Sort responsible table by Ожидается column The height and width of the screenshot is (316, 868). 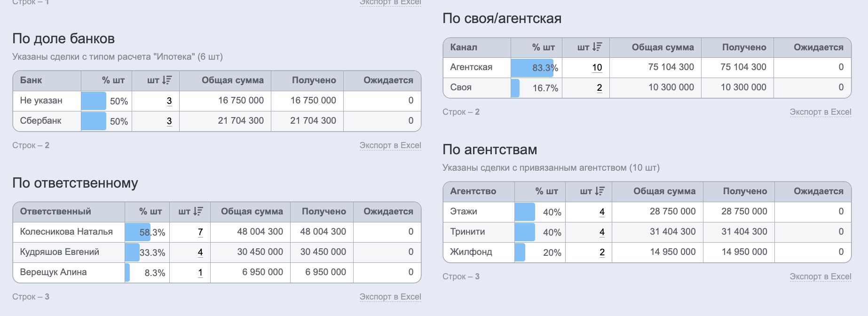tap(388, 212)
